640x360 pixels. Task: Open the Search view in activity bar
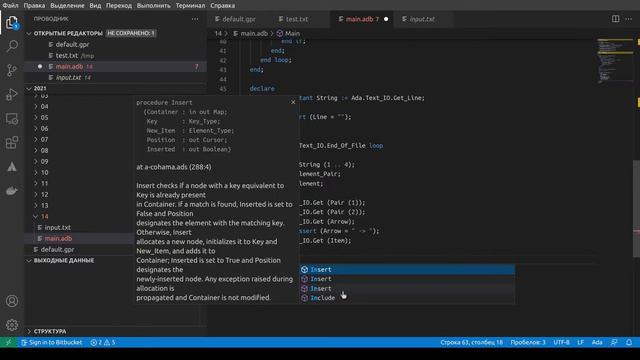tap(12, 46)
